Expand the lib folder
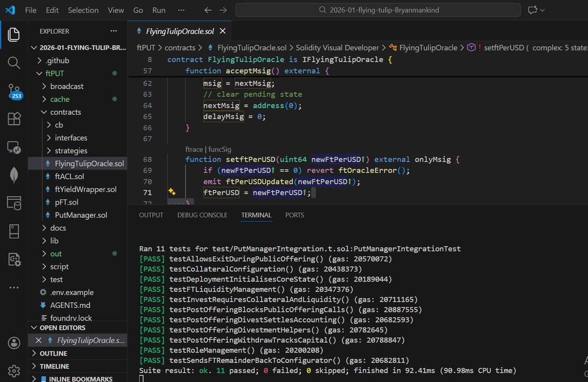This screenshot has width=588, height=382. [x=77, y=241]
